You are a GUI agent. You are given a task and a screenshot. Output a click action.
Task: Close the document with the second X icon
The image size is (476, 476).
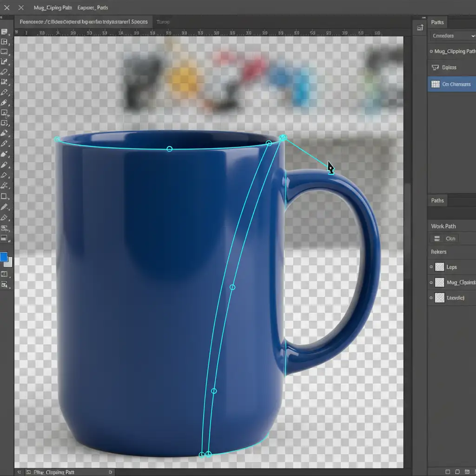(x=21, y=8)
